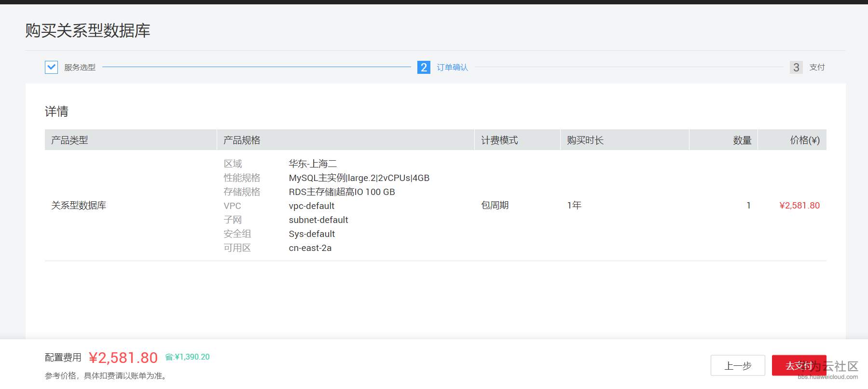Click the 包周期 billing mode cell

coord(495,205)
